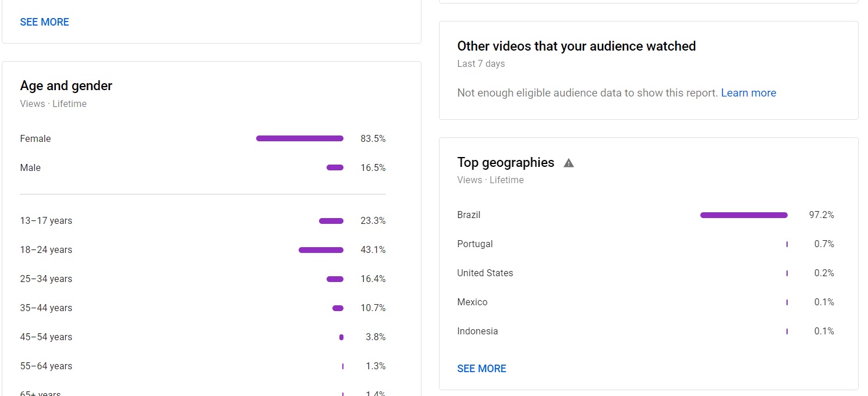Click the Indonesia geography label
Screen dimensions: 868x396
pos(477,331)
